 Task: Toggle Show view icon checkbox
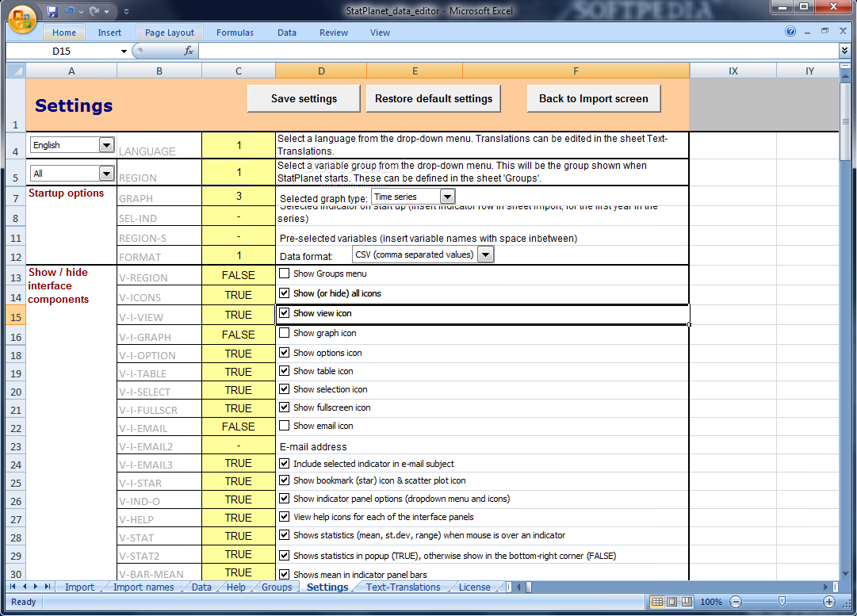click(284, 313)
